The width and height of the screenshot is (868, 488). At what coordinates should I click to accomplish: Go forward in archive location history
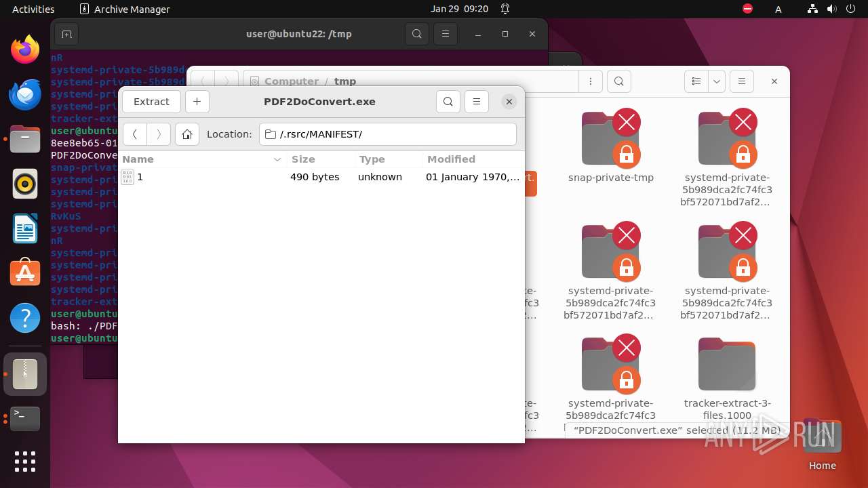tap(159, 134)
